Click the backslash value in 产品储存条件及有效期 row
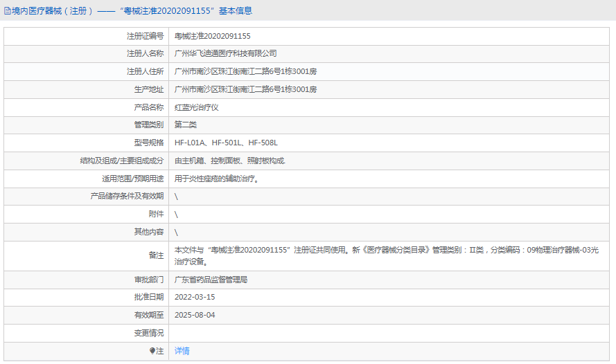The height and width of the screenshot is (364, 616). pyautogui.click(x=176, y=197)
